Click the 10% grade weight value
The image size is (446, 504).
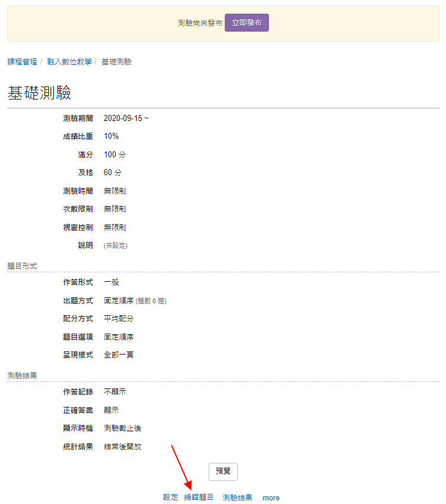pos(112,136)
